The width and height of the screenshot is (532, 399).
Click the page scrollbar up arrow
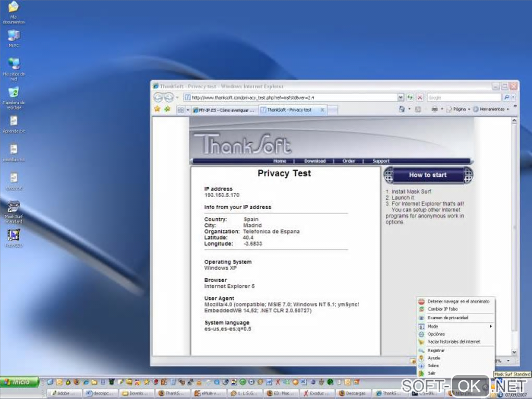coord(514,120)
